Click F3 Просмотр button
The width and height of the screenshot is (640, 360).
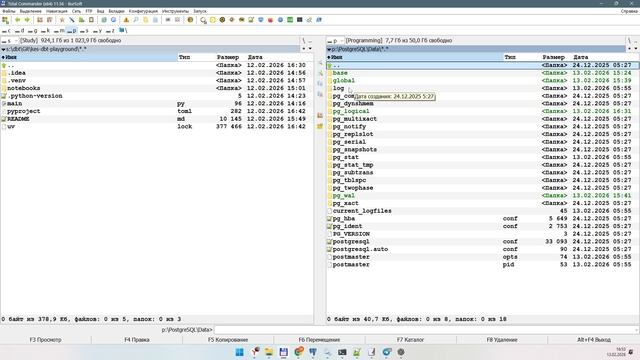pyautogui.click(x=46, y=340)
